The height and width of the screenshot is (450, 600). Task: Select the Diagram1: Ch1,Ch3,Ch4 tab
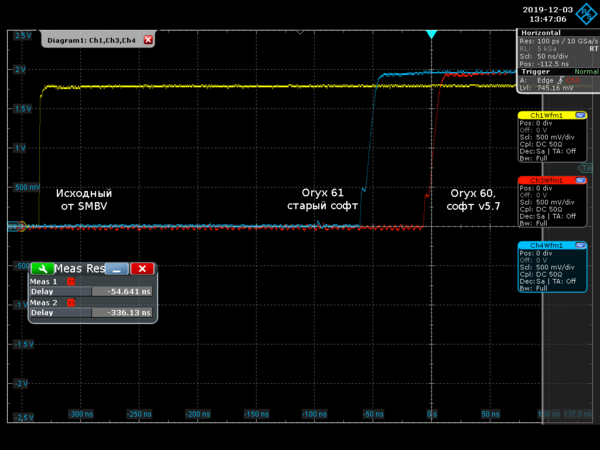(92, 40)
